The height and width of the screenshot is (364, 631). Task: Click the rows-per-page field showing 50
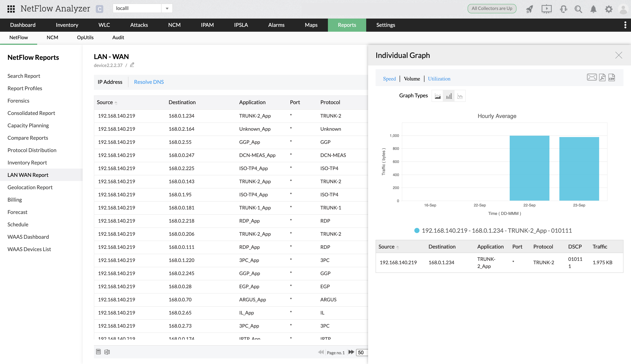pyautogui.click(x=362, y=352)
